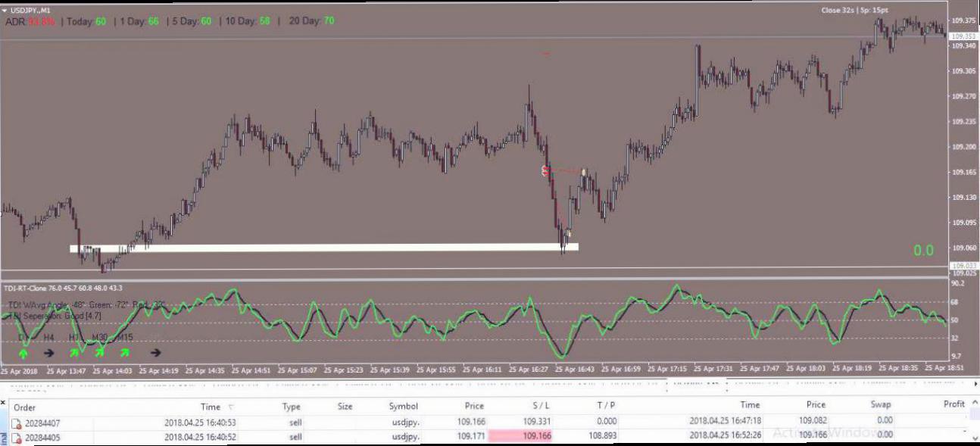The height and width of the screenshot is (446, 980).
Task: Click the current price tag 109.353
Action: (964, 36)
